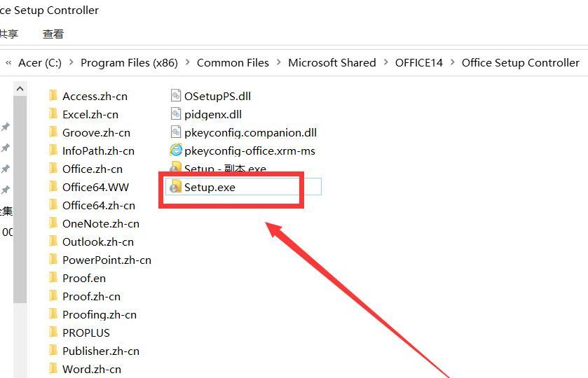Select the pkeyconfig-office.xrm-ms file name
The width and height of the screenshot is (588, 378).
249,150
